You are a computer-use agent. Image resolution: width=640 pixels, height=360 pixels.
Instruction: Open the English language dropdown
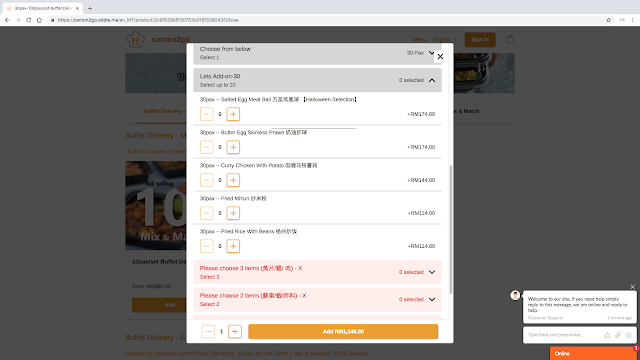[445, 40]
